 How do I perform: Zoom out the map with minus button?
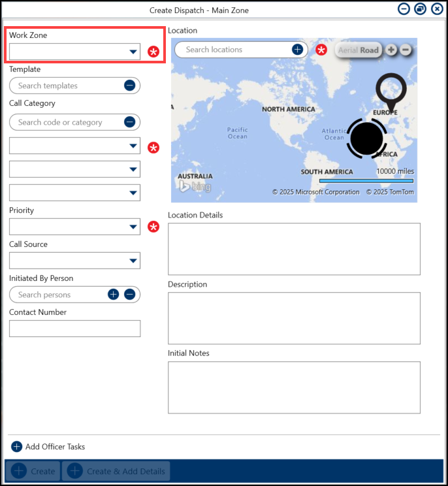pos(406,50)
